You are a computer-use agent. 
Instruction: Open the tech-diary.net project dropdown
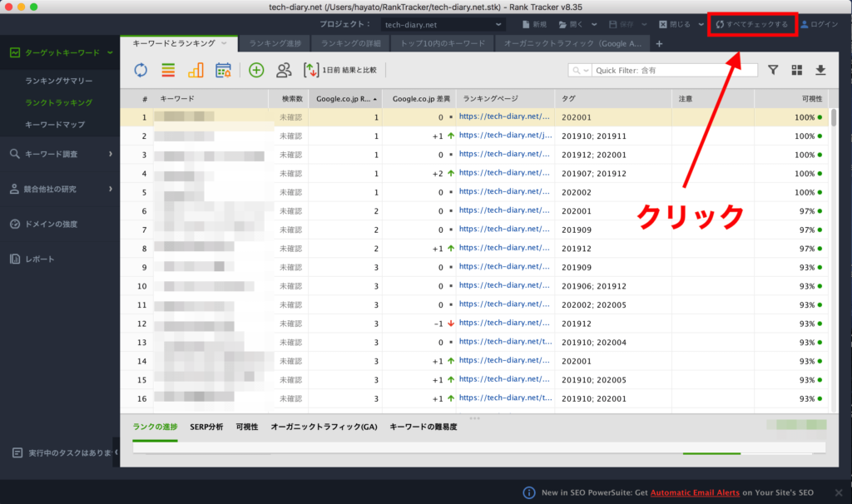(443, 24)
